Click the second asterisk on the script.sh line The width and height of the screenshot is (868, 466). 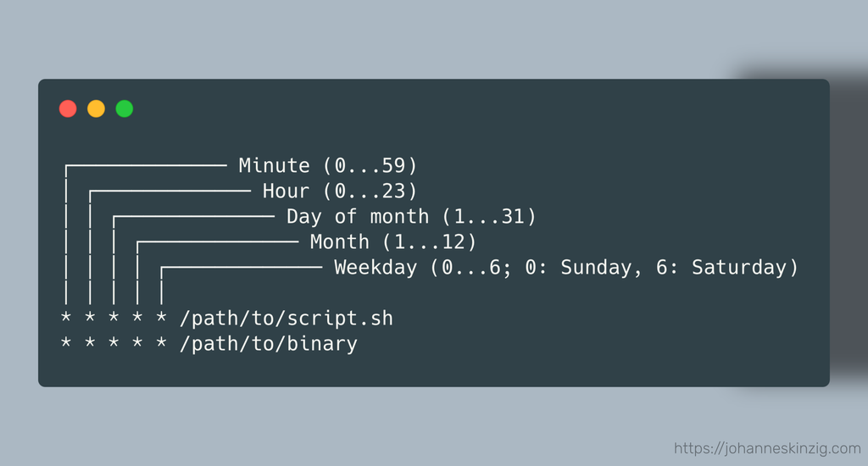[x=90, y=320]
